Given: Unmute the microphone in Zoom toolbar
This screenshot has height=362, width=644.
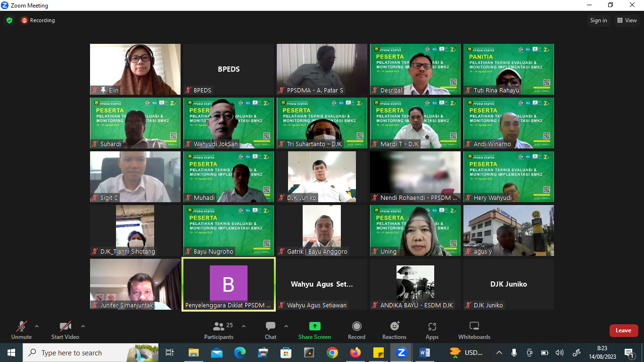Looking at the screenshot, I should (21, 330).
